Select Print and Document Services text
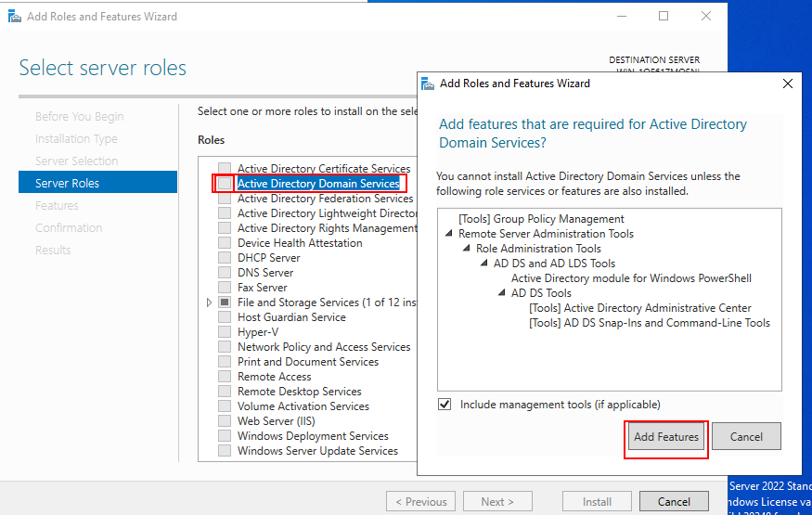Viewport: 812px width, 515px height. click(308, 362)
